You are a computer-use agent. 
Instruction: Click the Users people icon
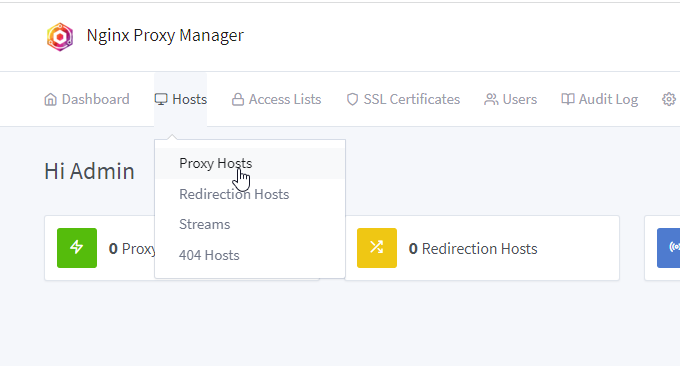click(491, 99)
